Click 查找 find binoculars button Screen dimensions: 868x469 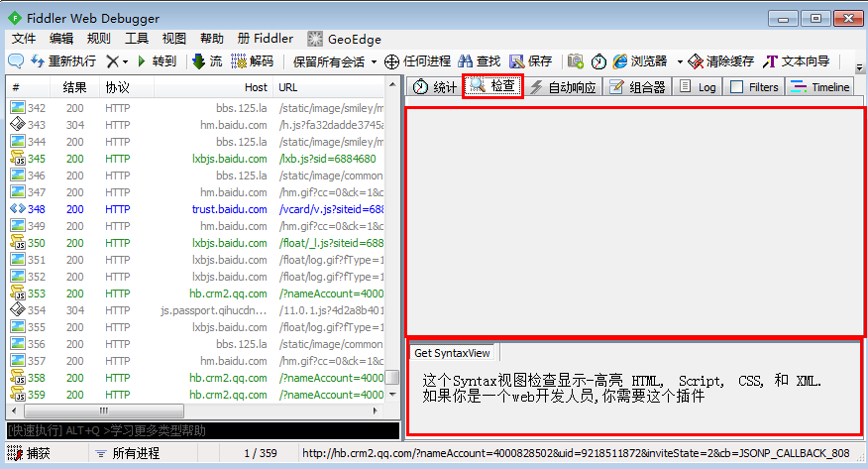point(480,60)
